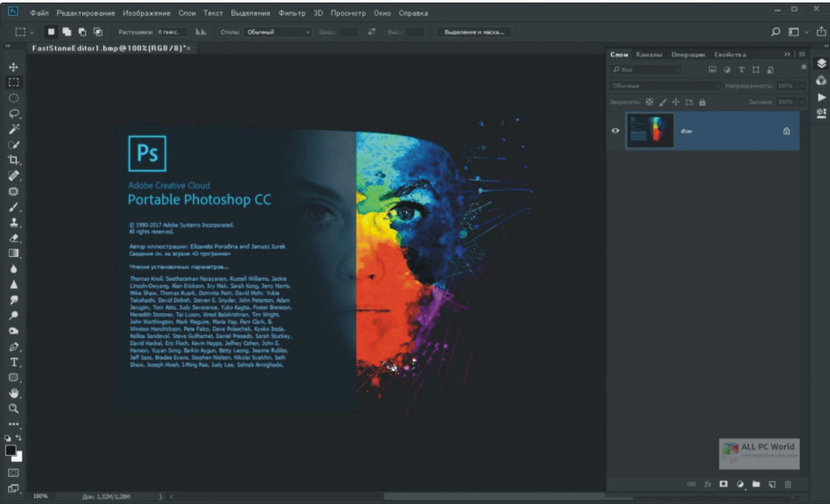Open the Вид layer filter type dropdown
The image size is (830, 504).
click(x=646, y=70)
